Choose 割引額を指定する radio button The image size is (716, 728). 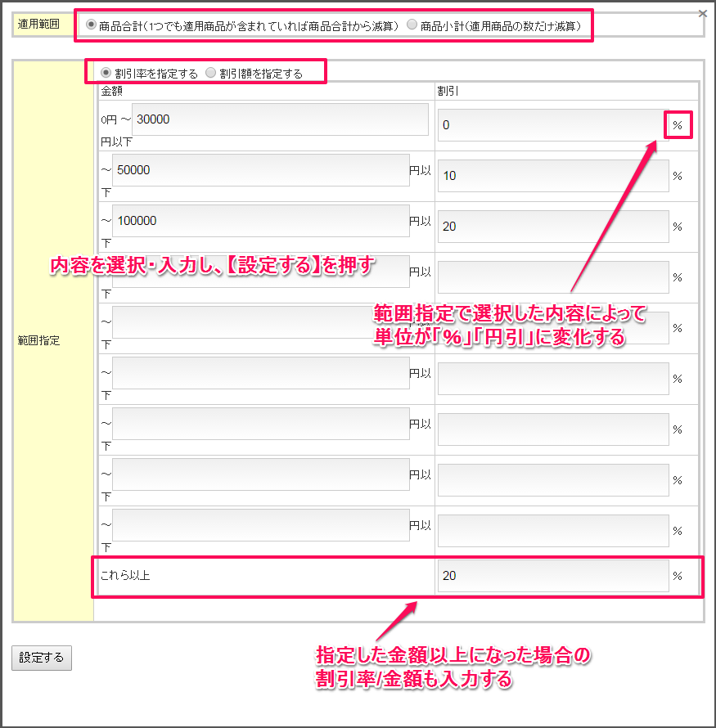point(211,73)
